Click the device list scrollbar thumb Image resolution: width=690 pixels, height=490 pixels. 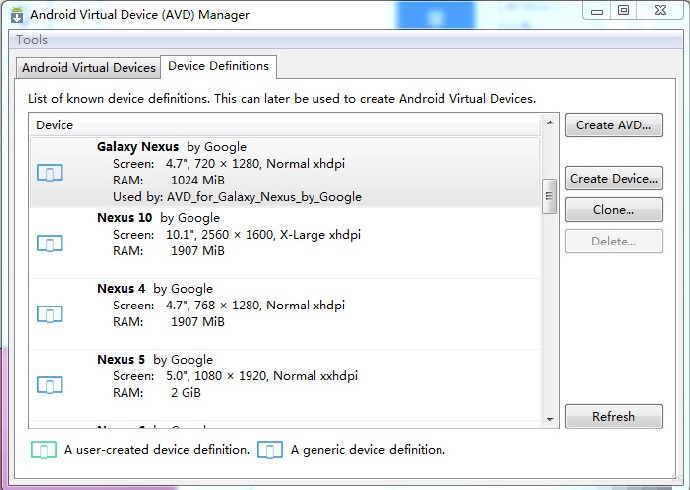(x=550, y=196)
